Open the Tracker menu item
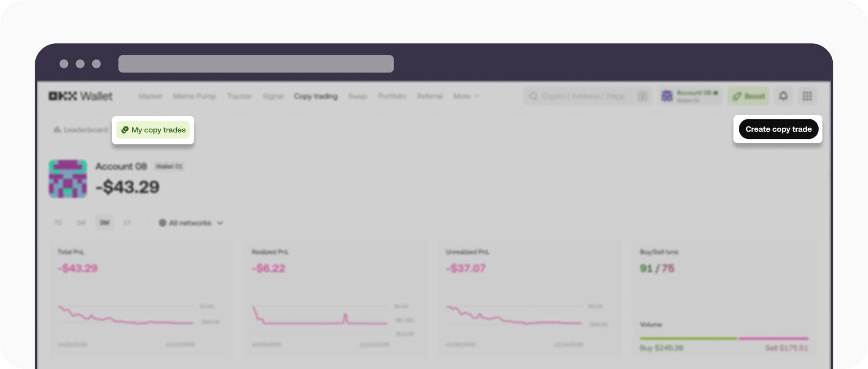 click(239, 96)
